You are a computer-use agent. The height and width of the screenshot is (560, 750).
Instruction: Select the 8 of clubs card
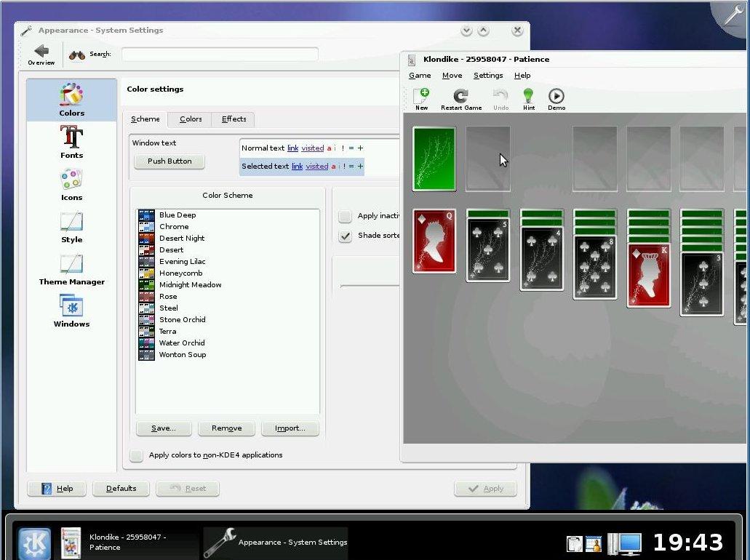point(595,268)
